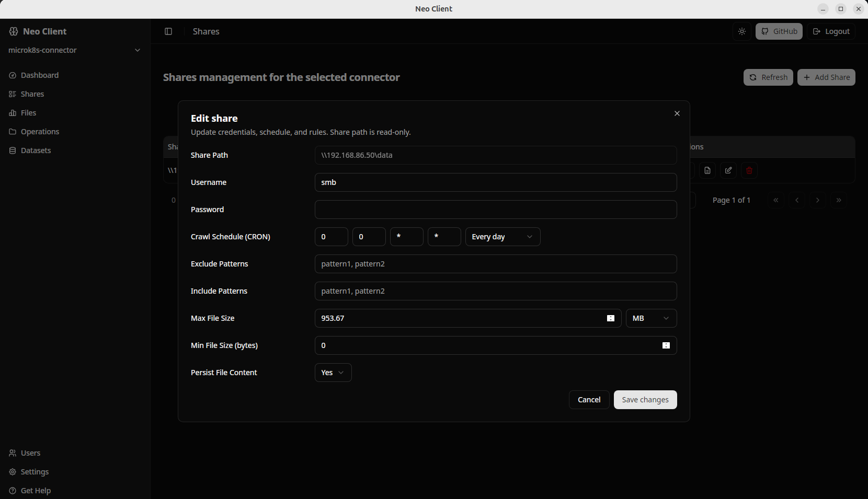Edit the share using the pencil icon
The height and width of the screenshot is (499, 868).
(x=728, y=170)
